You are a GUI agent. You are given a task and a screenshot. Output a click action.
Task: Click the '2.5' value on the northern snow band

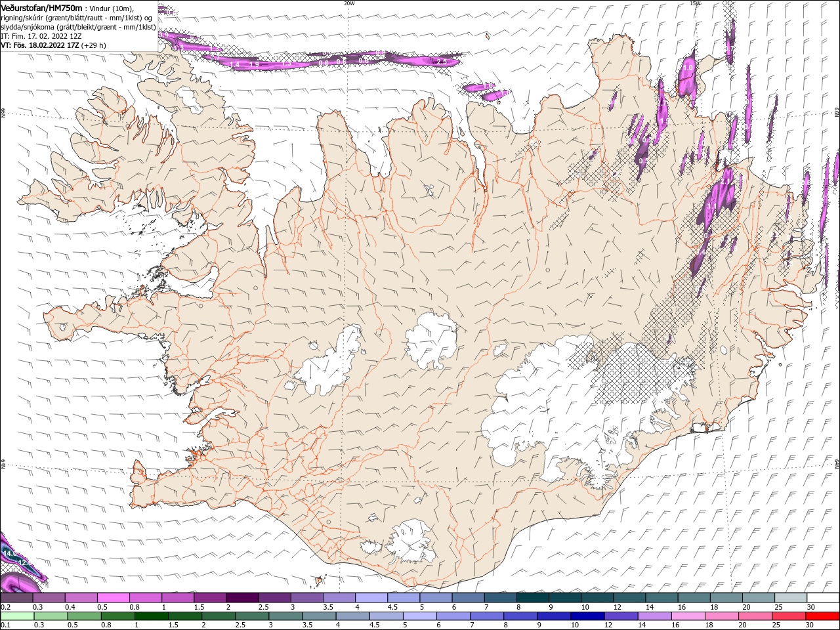[442, 62]
